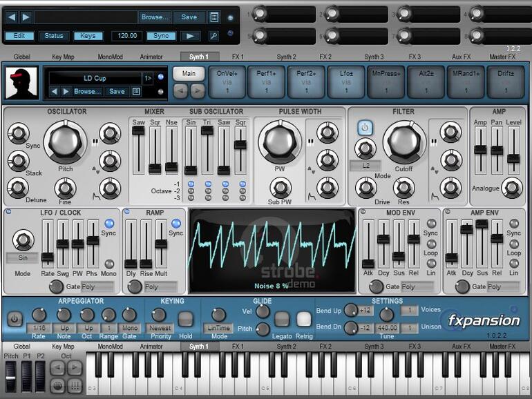Viewport: 532px width, 399px height.
Task: Click the Stack knob in the oscillator section
Action: (x=19, y=160)
